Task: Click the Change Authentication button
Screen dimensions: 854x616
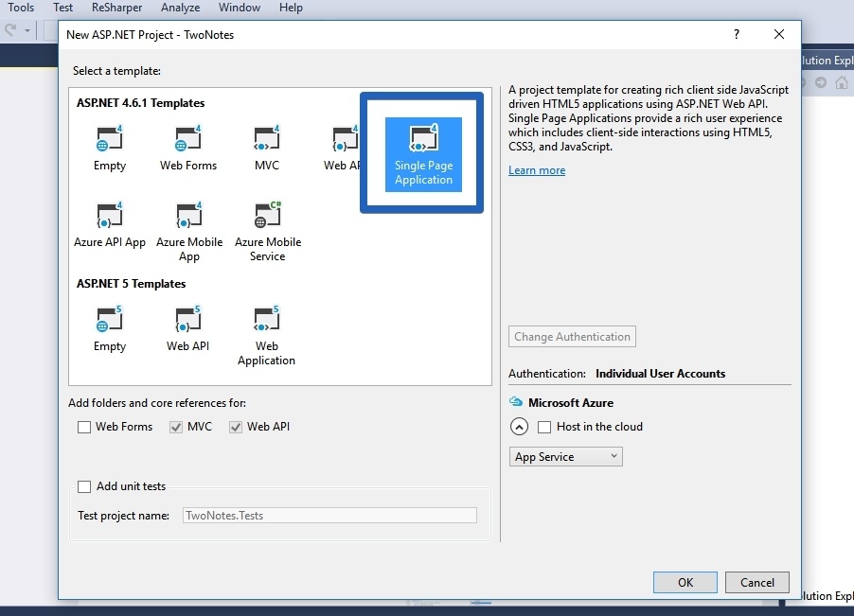Action: coord(572,336)
